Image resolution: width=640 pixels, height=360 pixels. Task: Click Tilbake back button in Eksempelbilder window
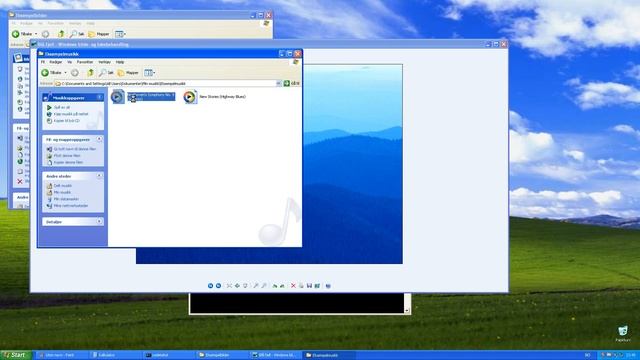[22, 34]
